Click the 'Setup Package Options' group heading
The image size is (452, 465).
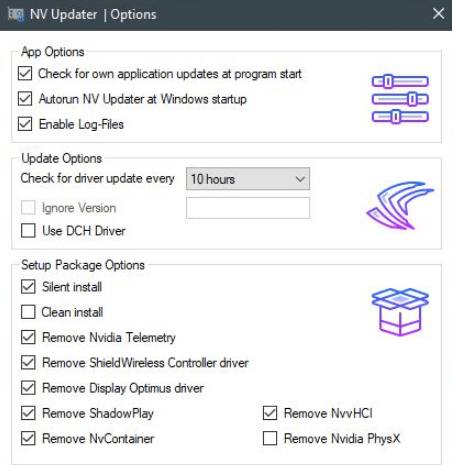pos(83,265)
